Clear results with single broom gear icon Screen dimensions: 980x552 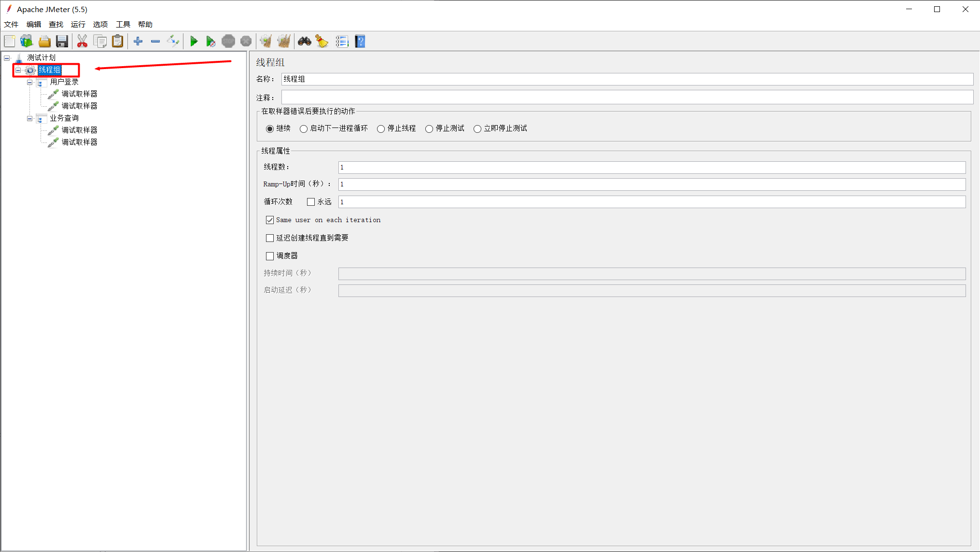click(266, 42)
